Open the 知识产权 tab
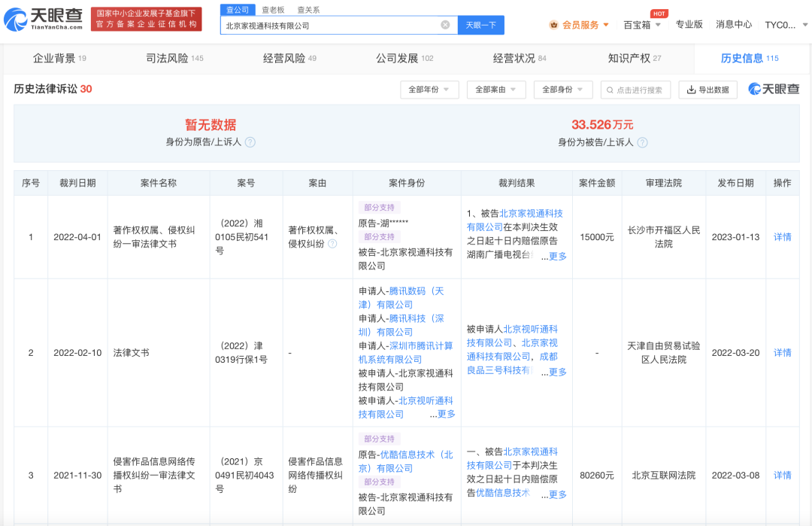812x526 pixels. click(x=635, y=58)
